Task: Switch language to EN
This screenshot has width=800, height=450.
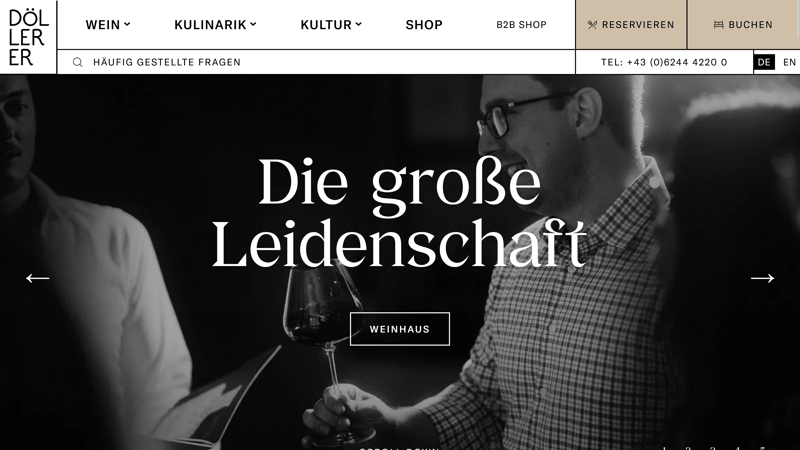Action: (x=789, y=62)
